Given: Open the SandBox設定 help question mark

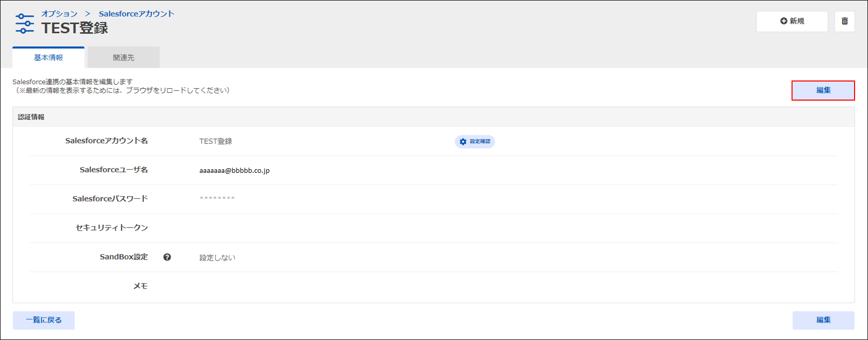Looking at the screenshot, I should (167, 257).
